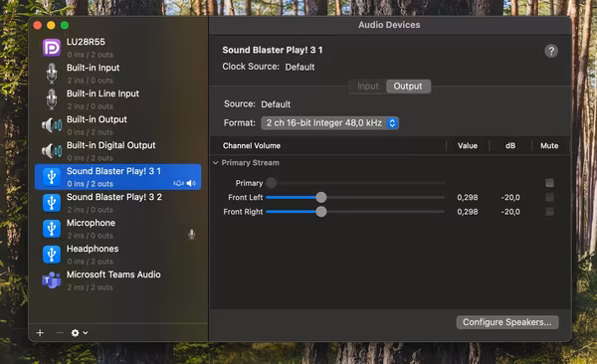
Task: Click the default sound output speaker indicator
Action: coord(191,184)
